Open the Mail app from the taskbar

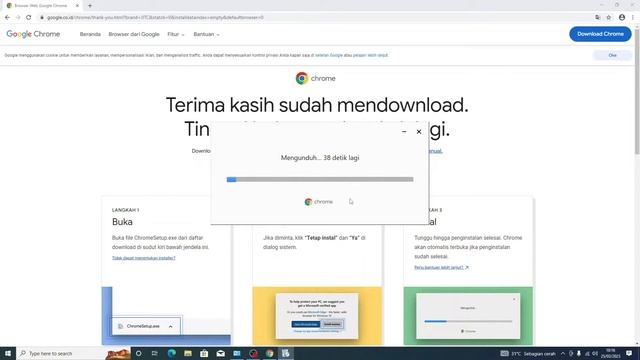point(220,353)
